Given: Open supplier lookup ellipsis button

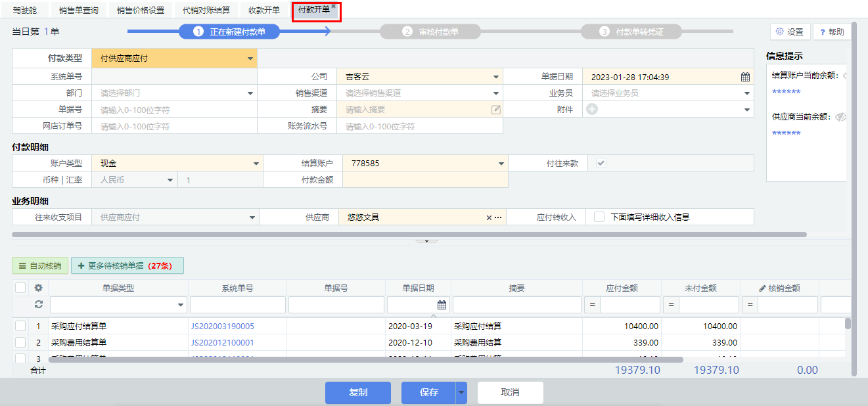Looking at the screenshot, I should click(498, 217).
